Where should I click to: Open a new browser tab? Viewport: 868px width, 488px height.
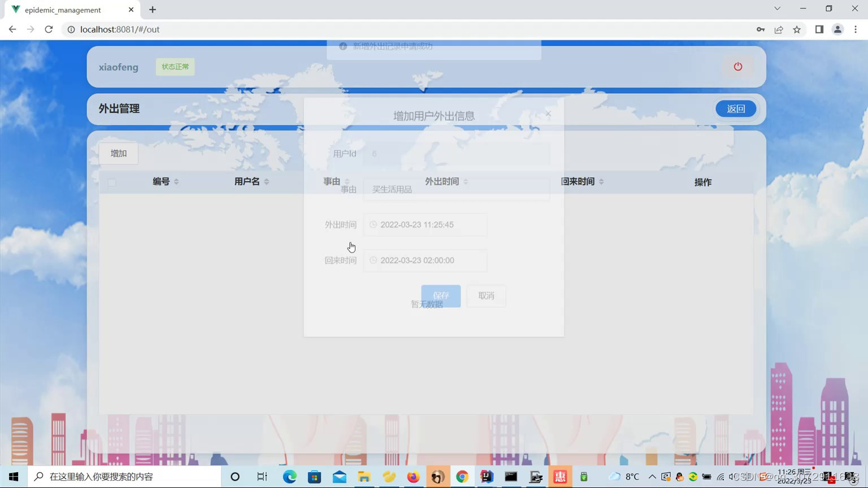(x=153, y=10)
